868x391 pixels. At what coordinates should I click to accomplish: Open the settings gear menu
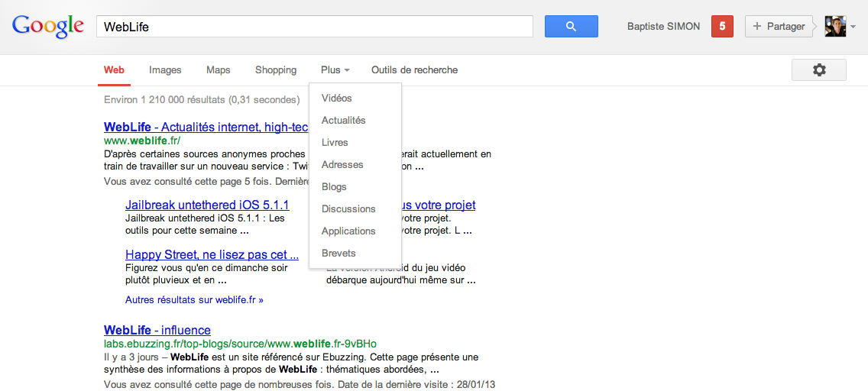tap(819, 70)
